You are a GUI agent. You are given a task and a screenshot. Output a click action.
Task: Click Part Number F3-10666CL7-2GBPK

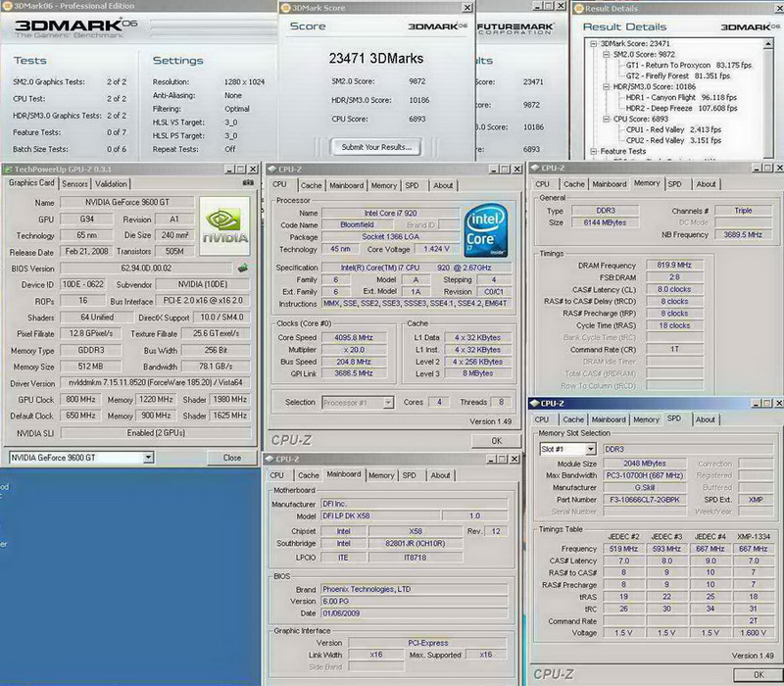point(645,500)
